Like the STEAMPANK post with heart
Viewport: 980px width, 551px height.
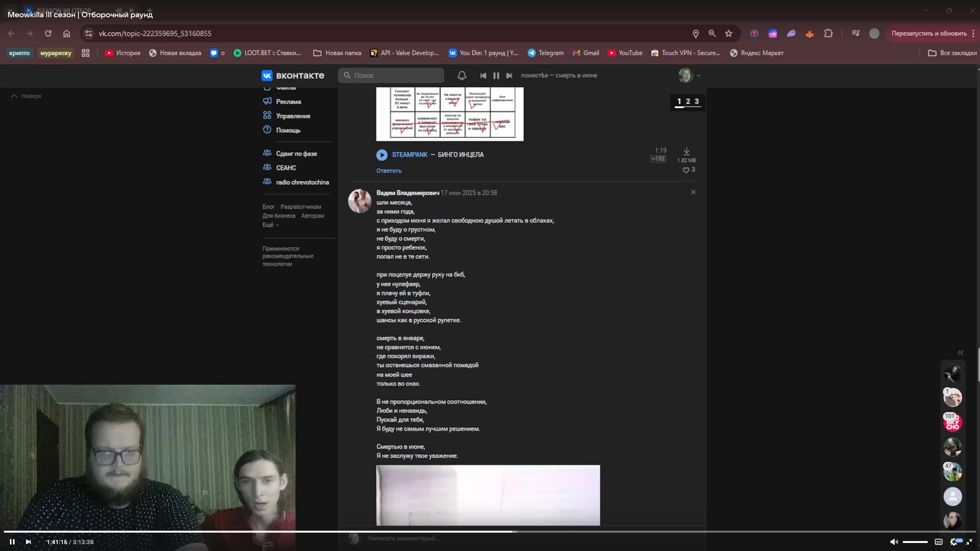[x=686, y=170]
